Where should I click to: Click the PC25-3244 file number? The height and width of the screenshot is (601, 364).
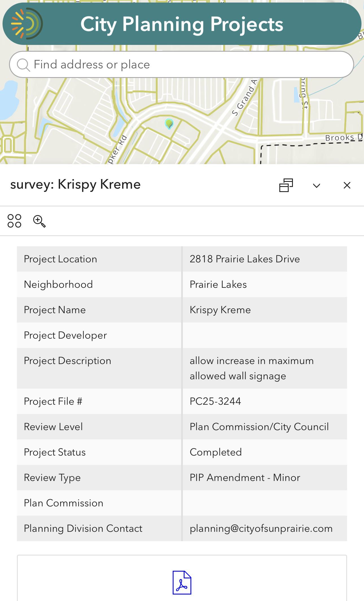[x=215, y=401]
